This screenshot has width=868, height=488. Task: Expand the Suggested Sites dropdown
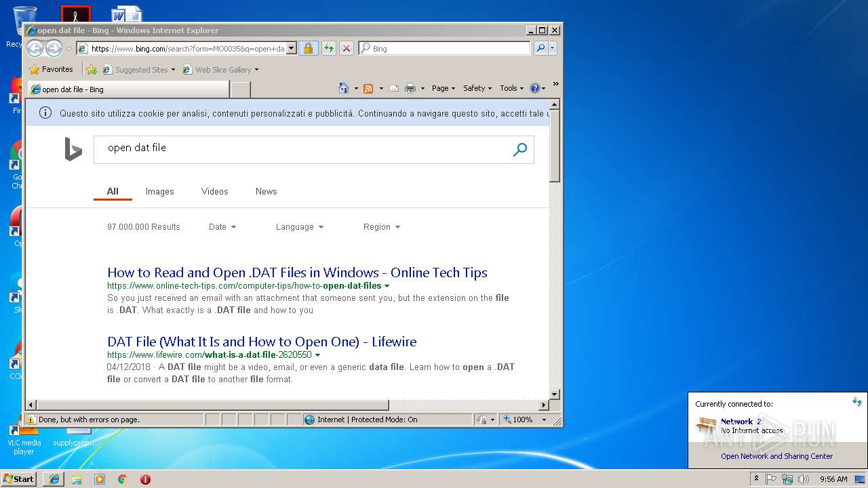(173, 70)
